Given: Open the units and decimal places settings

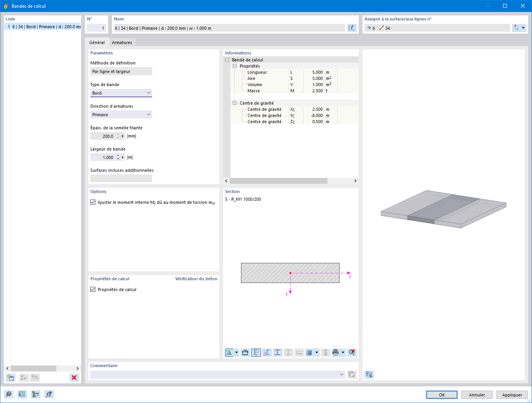Looking at the screenshot, I should 22,394.
